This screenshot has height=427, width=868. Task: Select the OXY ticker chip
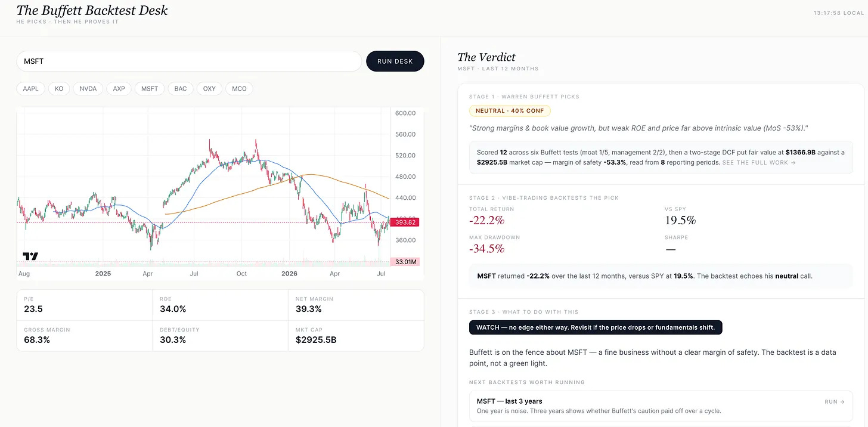209,89
